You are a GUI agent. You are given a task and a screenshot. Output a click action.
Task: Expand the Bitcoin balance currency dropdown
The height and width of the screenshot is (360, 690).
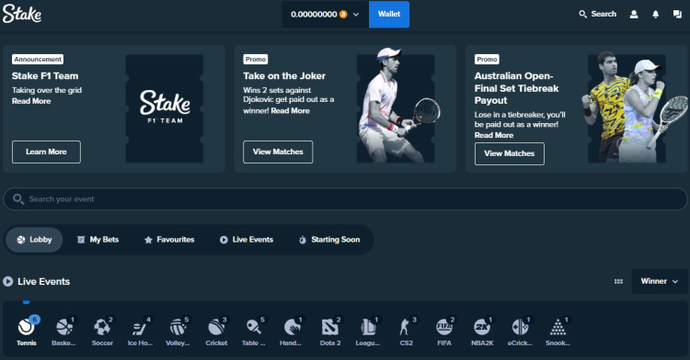pos(325,14)
